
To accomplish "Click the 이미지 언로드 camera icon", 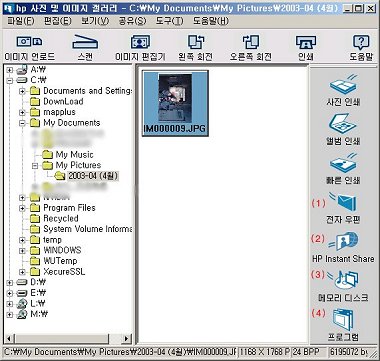I will point(29,42).
